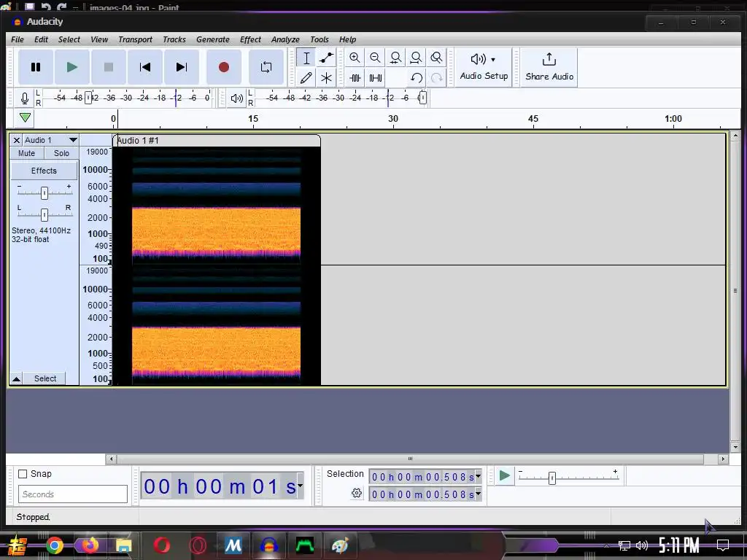Click Play-at-speed green button

(x=505, y=476)
